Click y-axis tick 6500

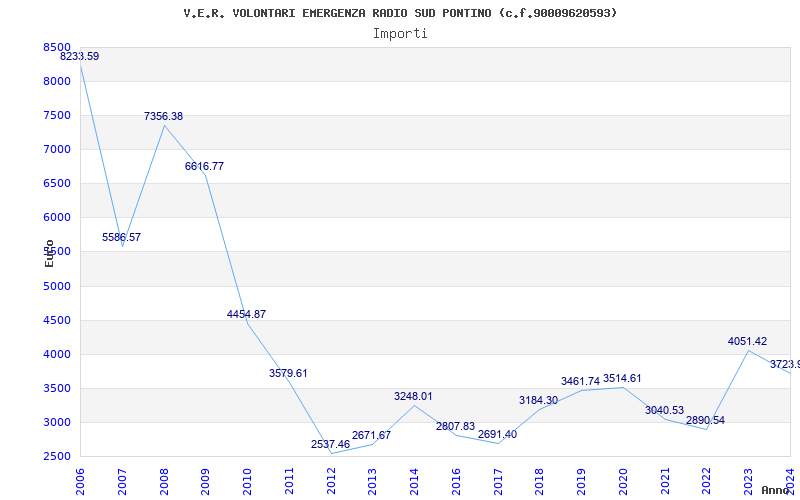(57, 184)
